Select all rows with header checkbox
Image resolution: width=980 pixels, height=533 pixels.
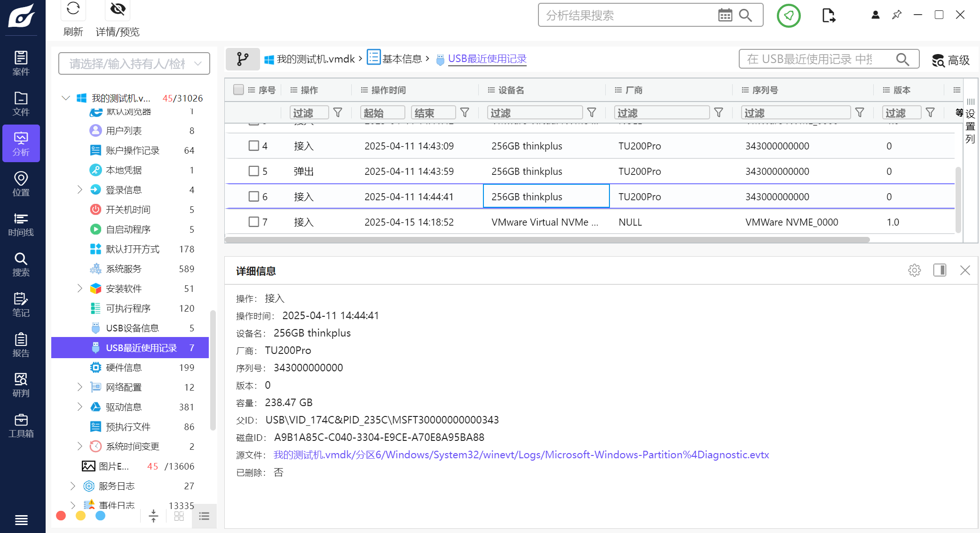point(238,89)
